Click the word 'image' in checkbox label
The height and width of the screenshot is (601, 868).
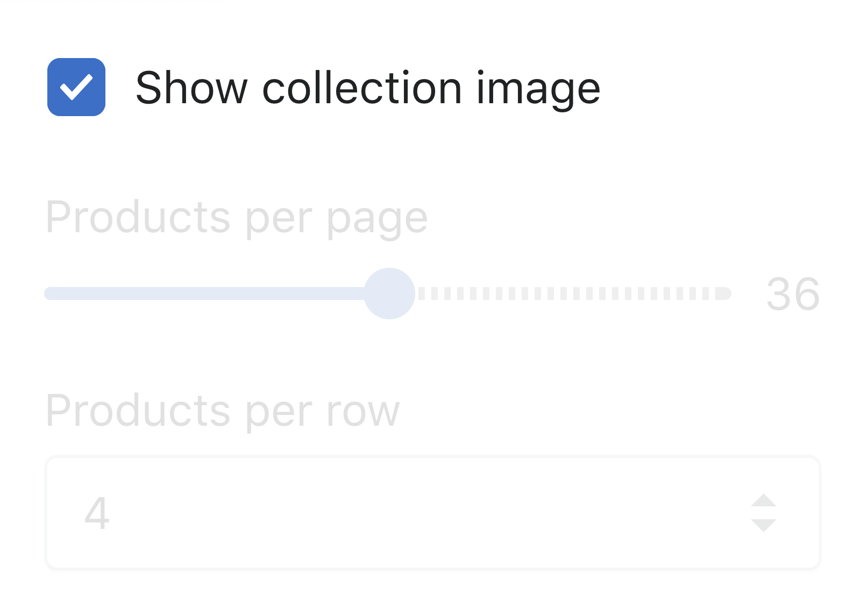tap(538, 89)
